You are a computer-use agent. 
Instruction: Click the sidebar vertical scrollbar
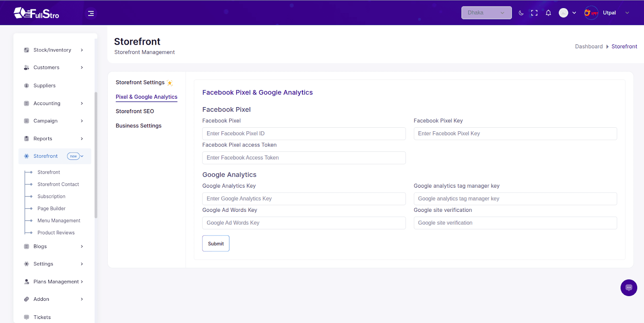[x=96, y=155]
